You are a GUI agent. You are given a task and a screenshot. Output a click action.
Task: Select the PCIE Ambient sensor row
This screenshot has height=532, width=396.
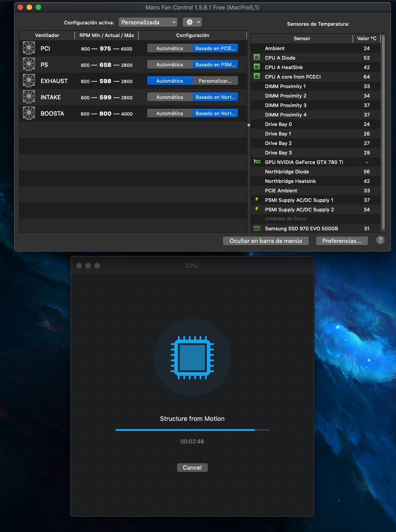(x=316, y=191)
